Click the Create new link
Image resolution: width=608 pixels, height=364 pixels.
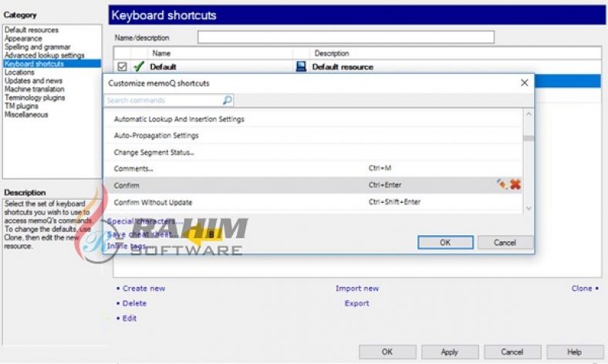(x=144, y=288)
